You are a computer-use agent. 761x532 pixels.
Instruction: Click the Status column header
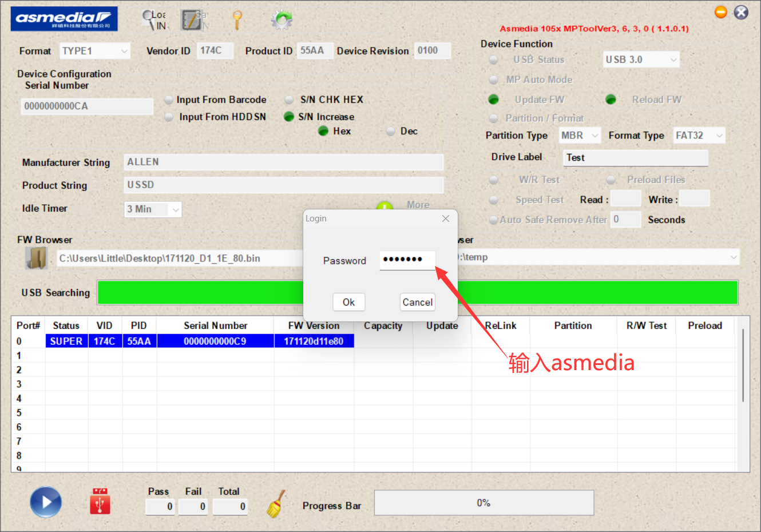[66, 325]
